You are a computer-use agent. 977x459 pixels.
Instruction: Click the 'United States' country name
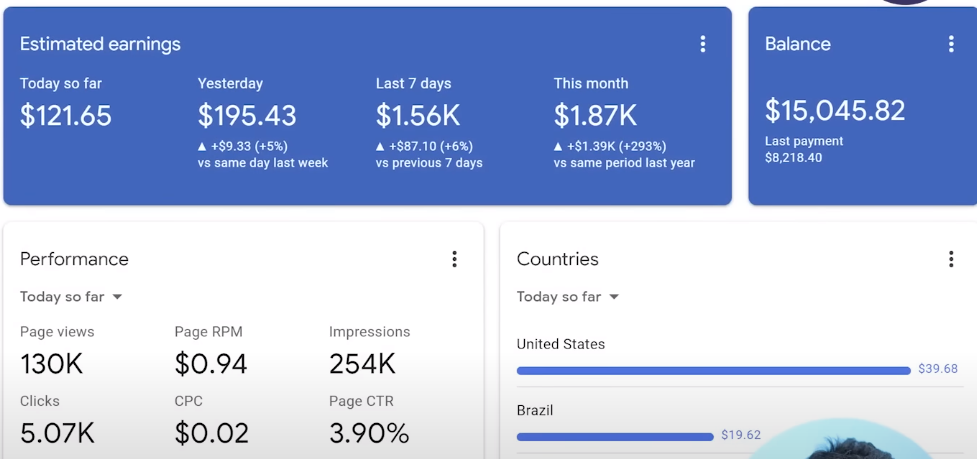coord(561,344)
